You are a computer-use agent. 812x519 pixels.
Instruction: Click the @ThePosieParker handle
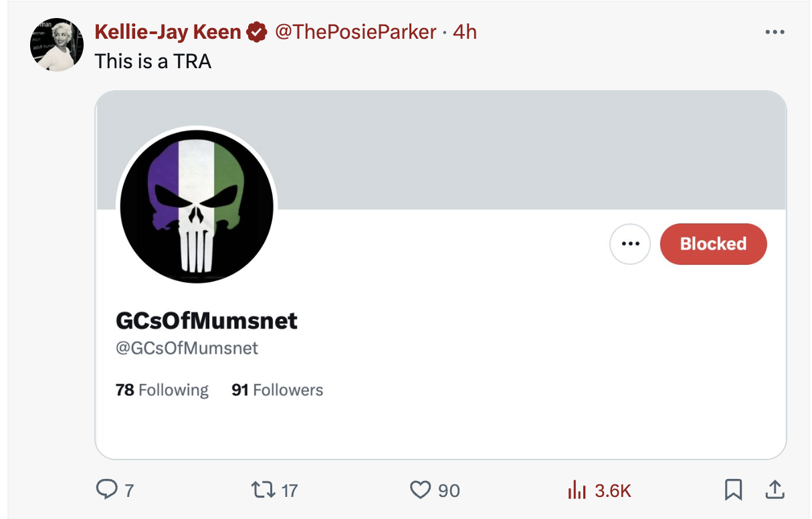coord(355,31)
